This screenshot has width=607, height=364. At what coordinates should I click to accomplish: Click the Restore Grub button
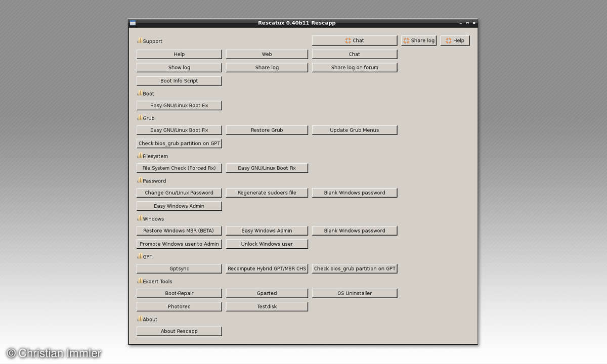click(267, 130)
